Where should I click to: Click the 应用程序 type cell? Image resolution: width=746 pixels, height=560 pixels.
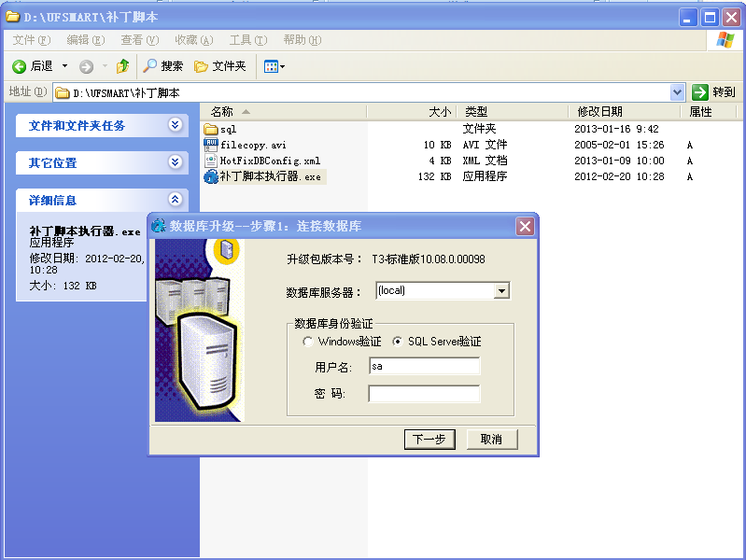[485, 176]
